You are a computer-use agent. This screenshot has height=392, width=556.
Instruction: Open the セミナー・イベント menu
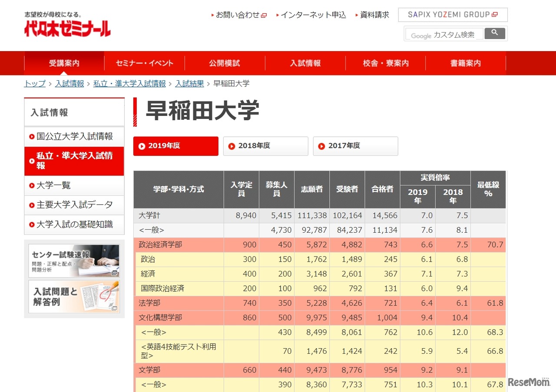pos(144,63)
